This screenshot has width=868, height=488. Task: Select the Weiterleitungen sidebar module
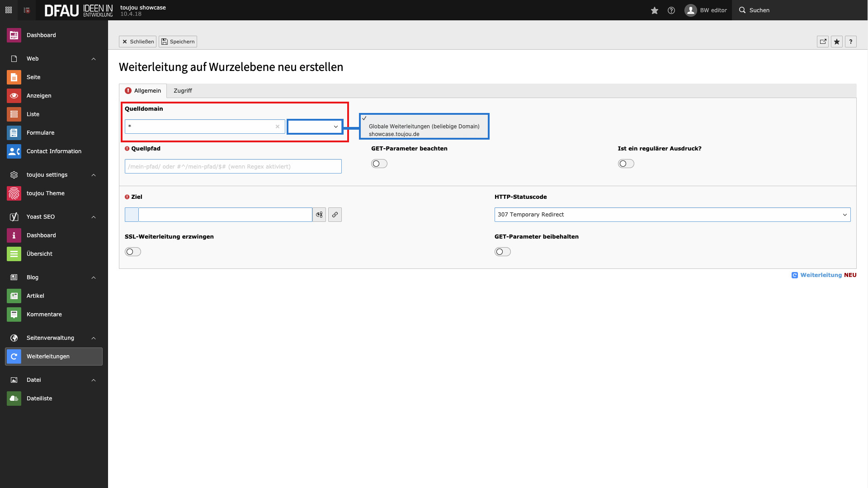(x=48, y=356)
